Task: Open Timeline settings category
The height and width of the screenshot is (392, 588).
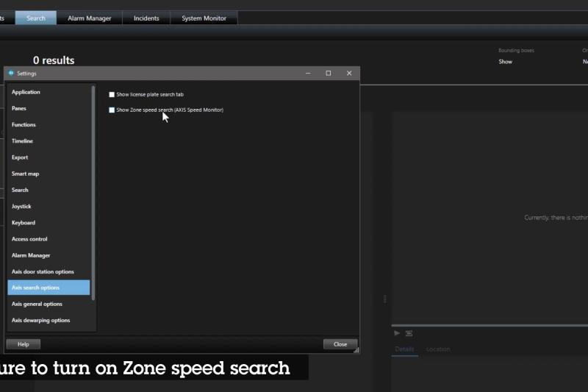Action: coord(49,141)
